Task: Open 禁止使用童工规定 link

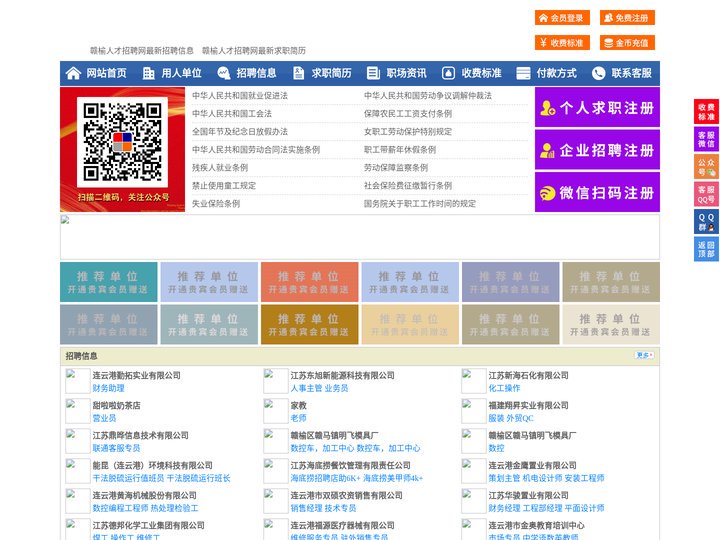Action: (224, 186)
